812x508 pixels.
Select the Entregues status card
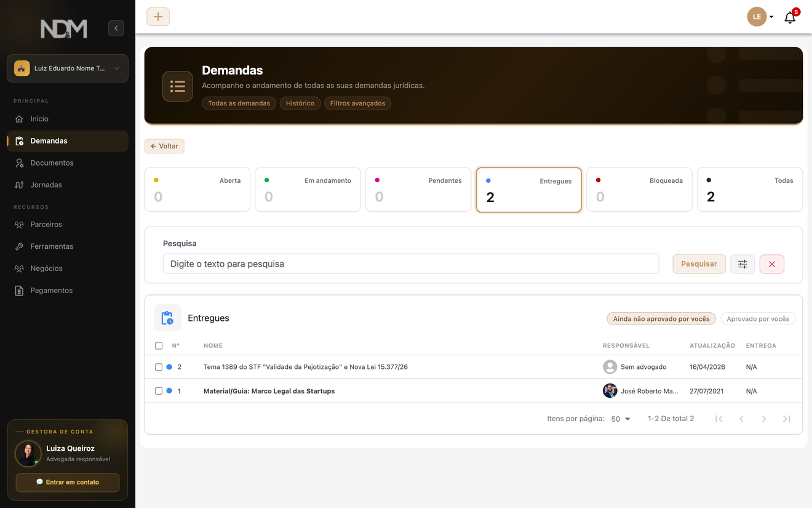[529, 190]
